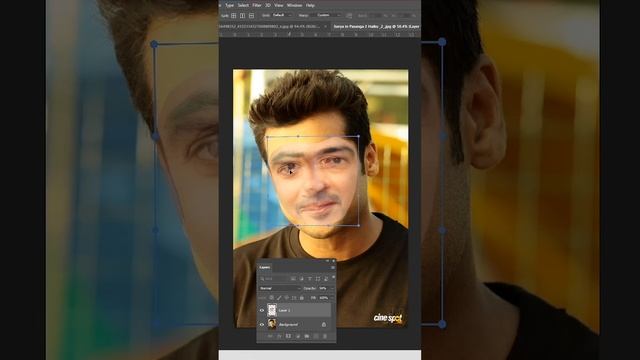Select the Layer 1 thumbnail
The height and width of the screenshot is (360, 640).
[272, 310]
